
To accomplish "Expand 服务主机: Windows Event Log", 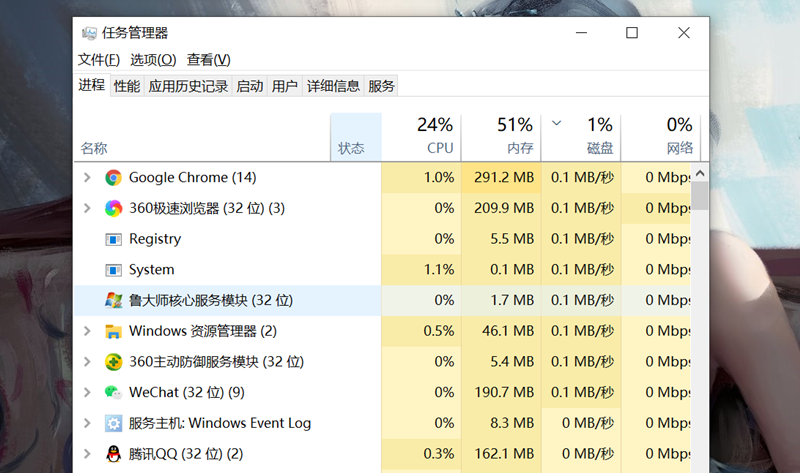I will coord(87,423).
